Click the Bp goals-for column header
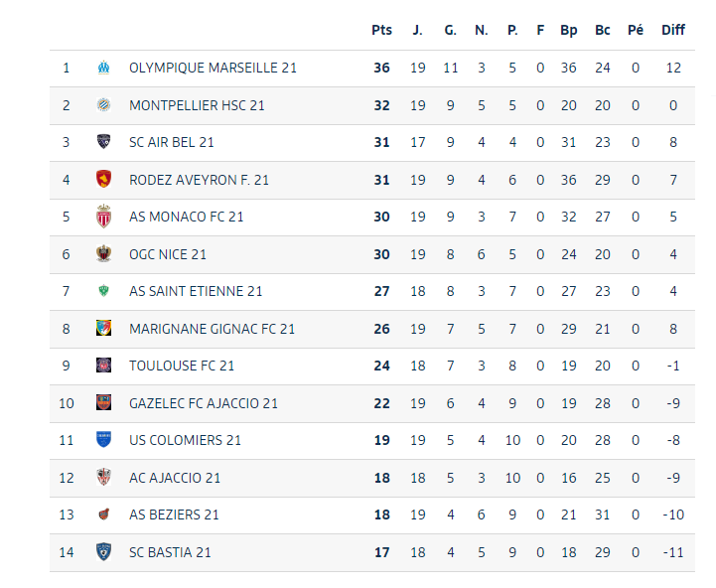The image size is (716, 588). pos(568,30)
